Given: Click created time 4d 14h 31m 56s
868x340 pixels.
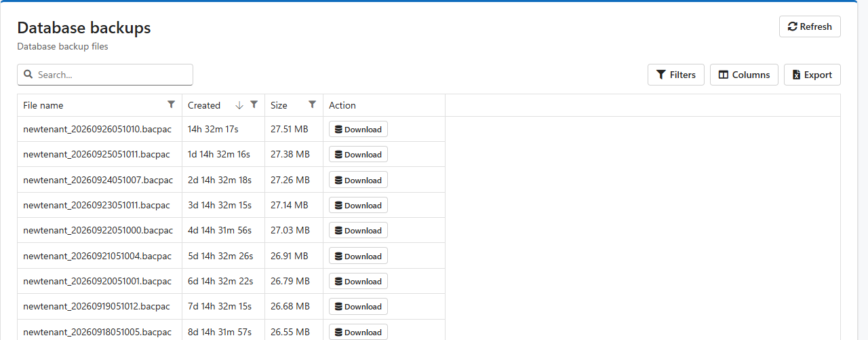Looking at the screenshot, I should coord(220,230).
